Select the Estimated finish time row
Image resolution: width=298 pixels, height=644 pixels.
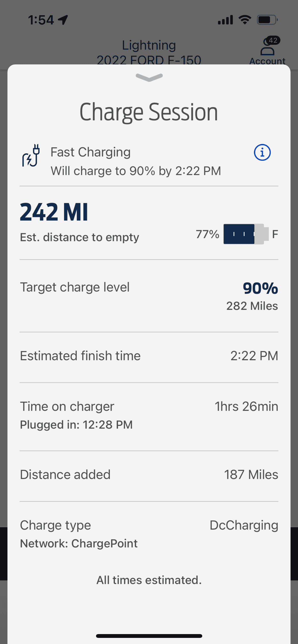click(x=149, y=356)
